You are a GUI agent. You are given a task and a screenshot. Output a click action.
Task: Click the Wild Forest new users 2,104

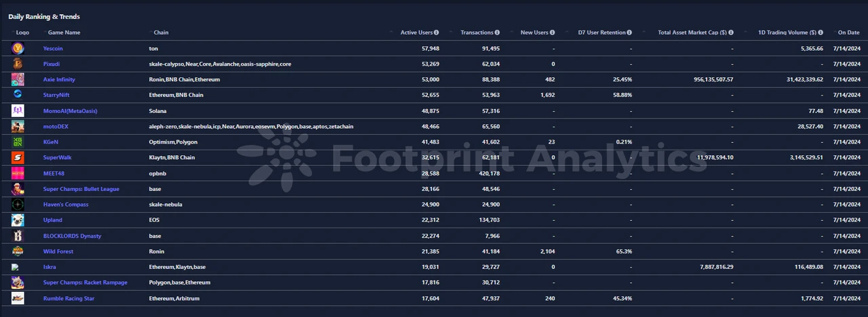pos(546,251)
